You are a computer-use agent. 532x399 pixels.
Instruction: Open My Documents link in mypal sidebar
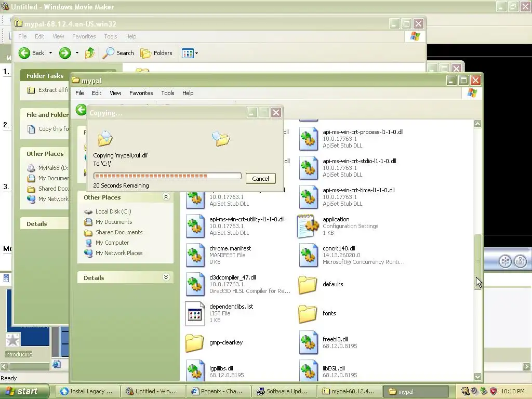[114, 222]
